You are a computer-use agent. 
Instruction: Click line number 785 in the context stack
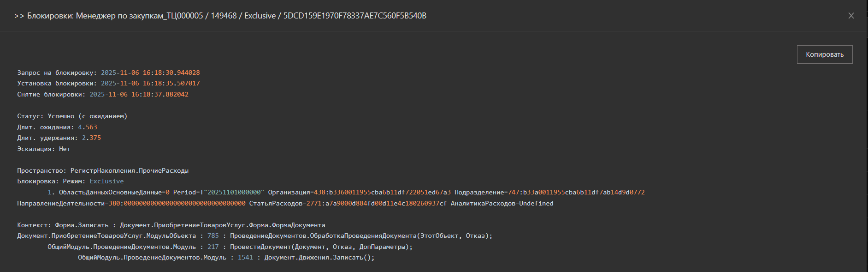pyautogui.click(x=213, y=236)
